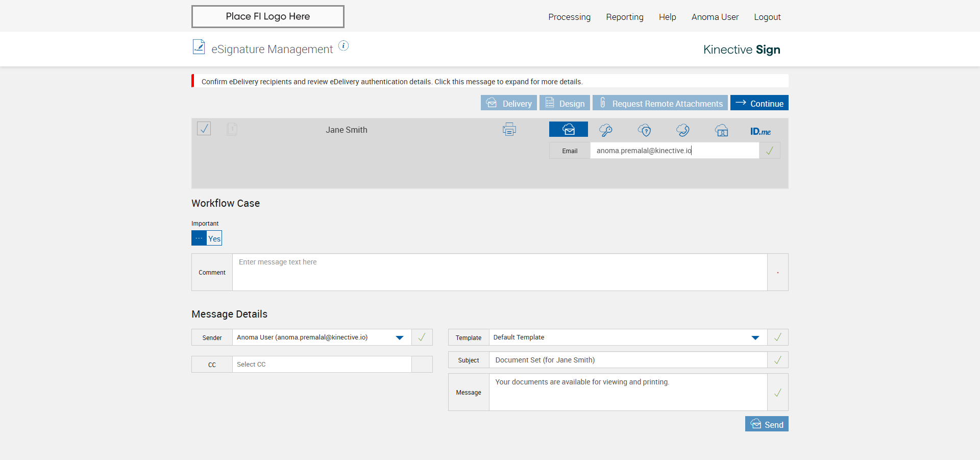Click the info icon beside eSignature Management
This screenshot has height=460, width=980.
(344, 46)
